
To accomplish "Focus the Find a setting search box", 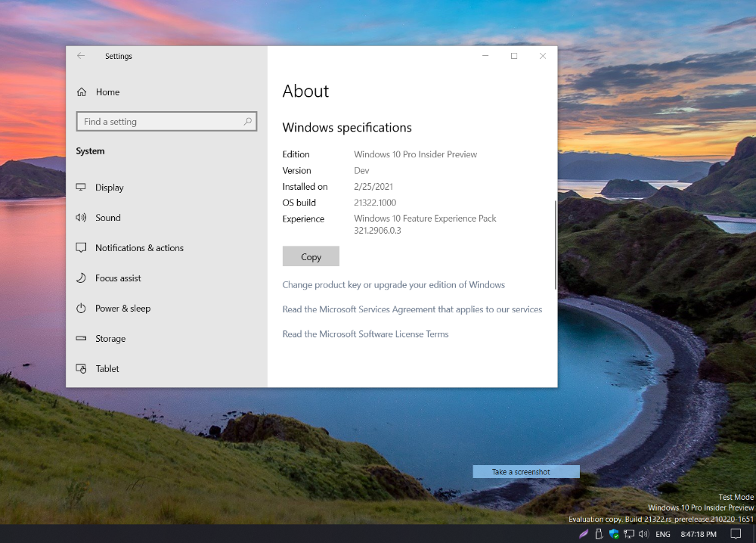I will [x=166, y=122].
